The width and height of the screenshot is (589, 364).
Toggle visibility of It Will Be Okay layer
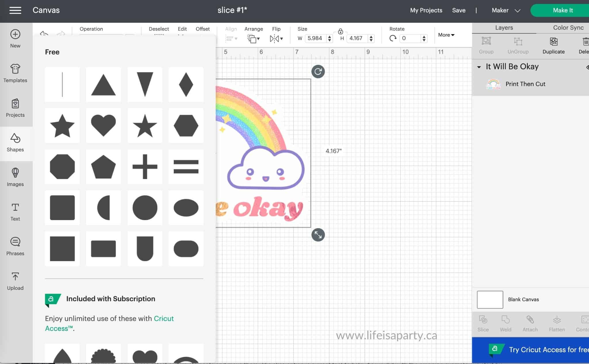587,67
